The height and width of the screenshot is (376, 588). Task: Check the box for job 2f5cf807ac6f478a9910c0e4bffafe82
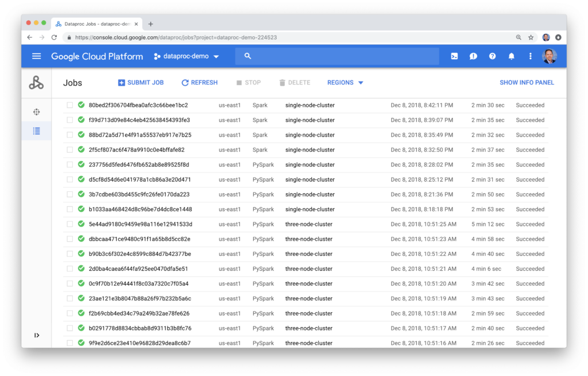coord(69,150)
